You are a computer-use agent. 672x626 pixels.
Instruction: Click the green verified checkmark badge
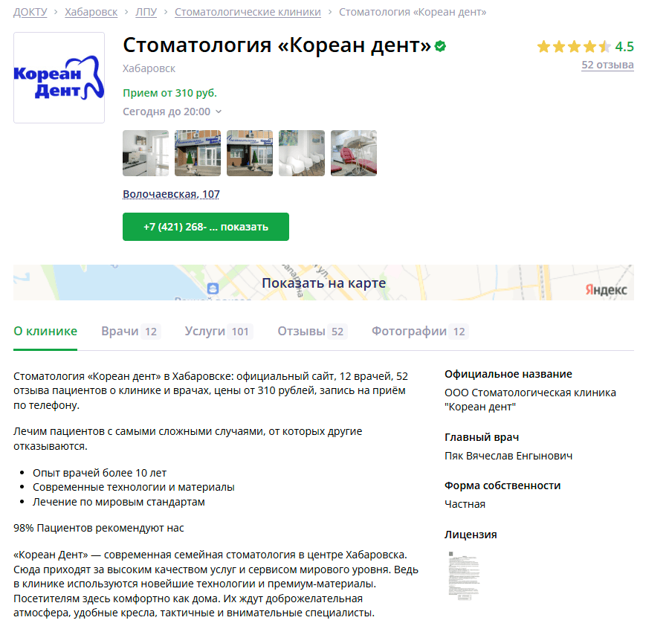click(x=441, y=47)
